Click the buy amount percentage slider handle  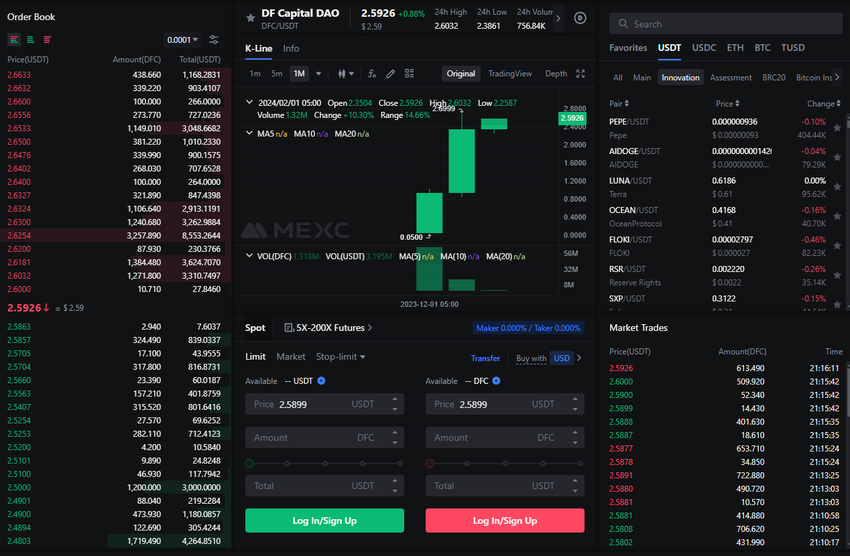249,463
